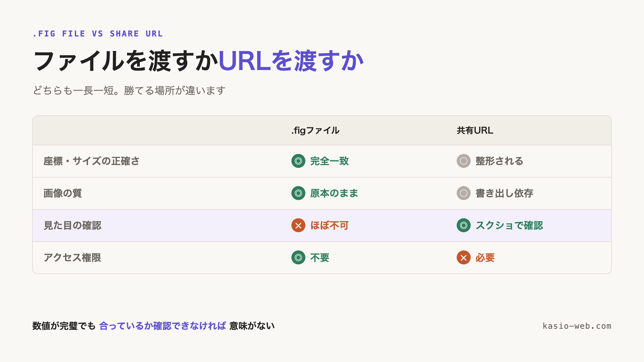Screen dimensions: 644x362
Task: Click the row label 見た目の確認
Action: click(x=72, y=225)
